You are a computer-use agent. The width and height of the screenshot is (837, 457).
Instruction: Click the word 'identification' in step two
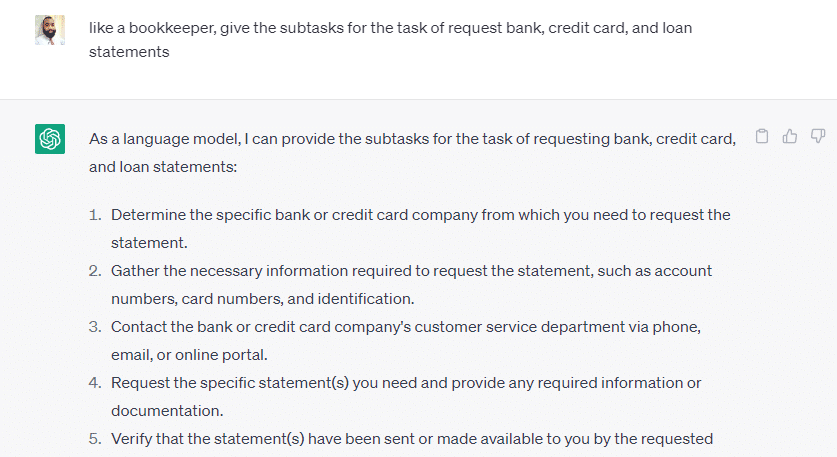point(365,299)
